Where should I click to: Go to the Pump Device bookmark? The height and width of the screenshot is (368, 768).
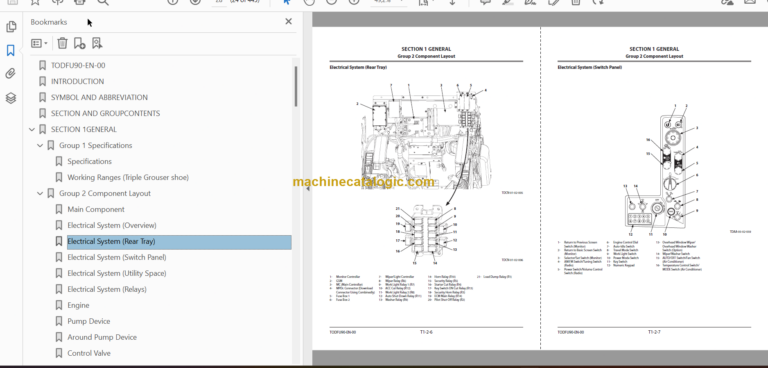pos(89,321)
